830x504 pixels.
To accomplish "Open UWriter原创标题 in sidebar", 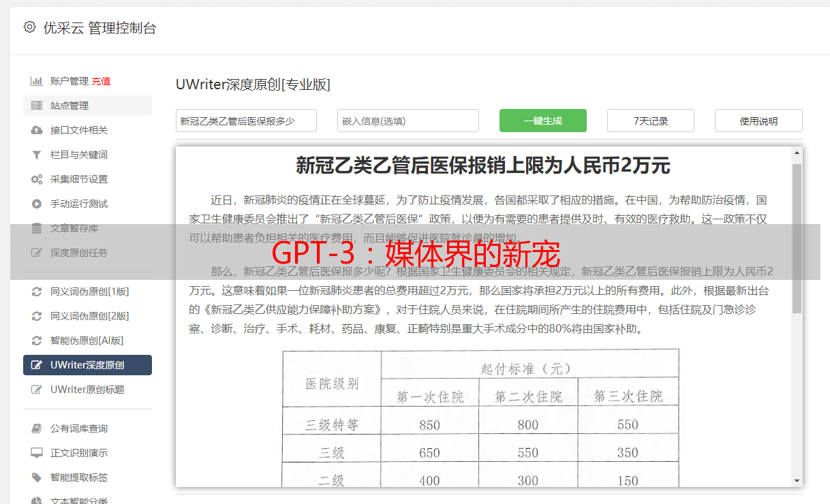I will coord(87,390).
